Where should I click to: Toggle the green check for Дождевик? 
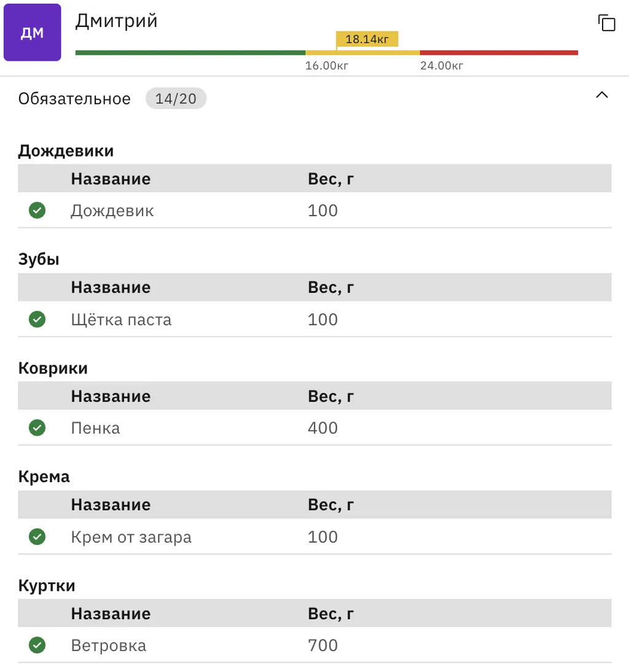(37, 211)
